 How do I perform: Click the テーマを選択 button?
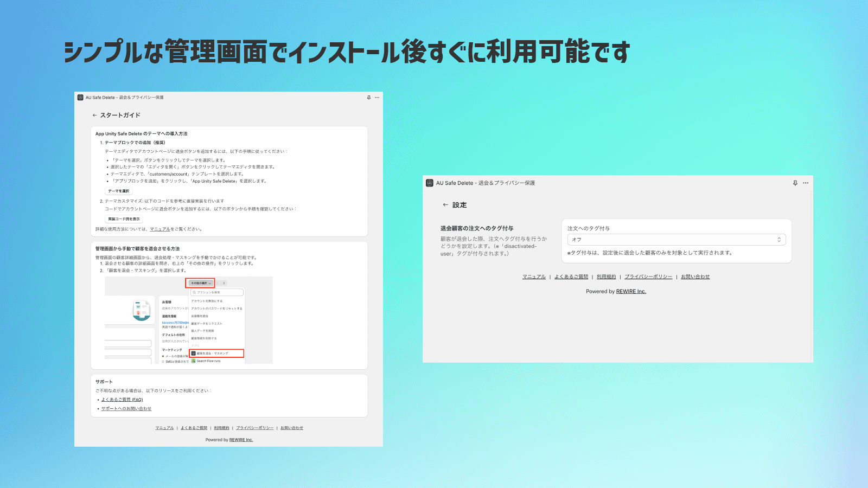pyautogui.click(x=118, y=191)
